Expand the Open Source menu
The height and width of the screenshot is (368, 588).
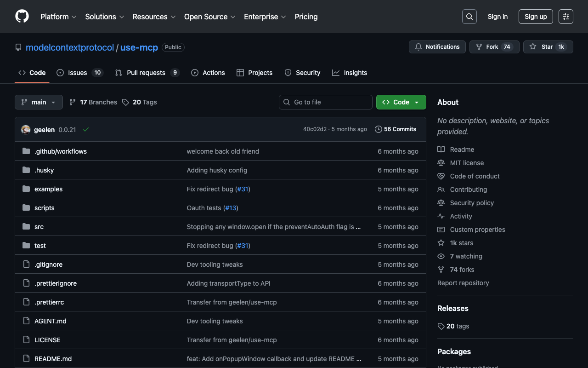coord(209,17)
